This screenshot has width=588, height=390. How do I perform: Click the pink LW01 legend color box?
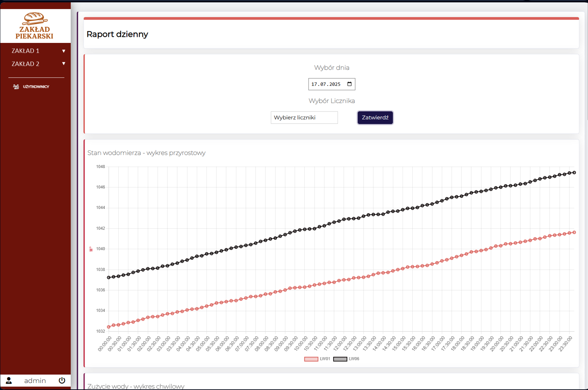pos(311,359)
